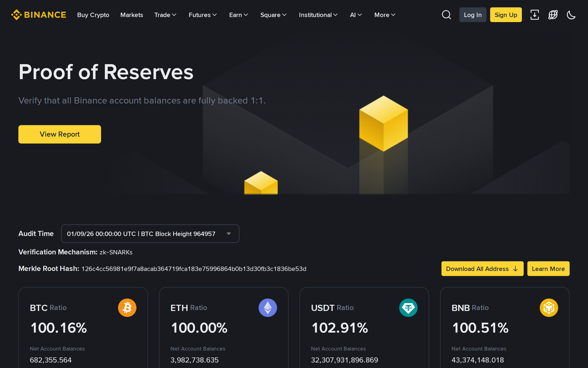This screenshot has width=588, height=368.
Task: Click Download All Address button
Action: [482, 269]
